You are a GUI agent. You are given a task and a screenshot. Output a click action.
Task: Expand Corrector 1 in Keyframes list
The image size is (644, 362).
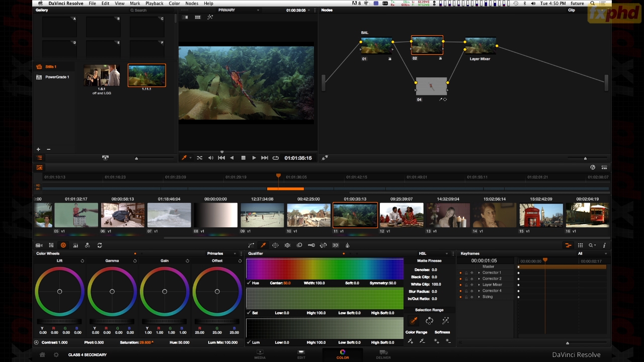[479, 273]
